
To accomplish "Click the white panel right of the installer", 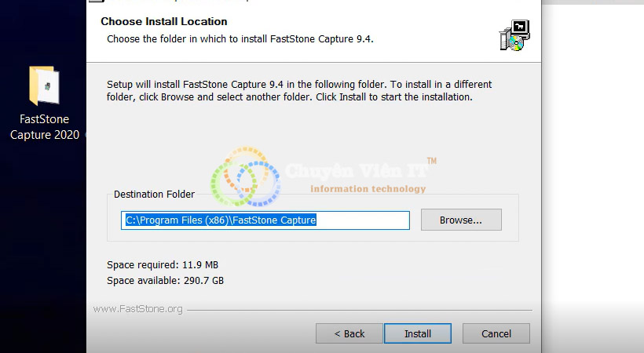I will pos(593,157).
